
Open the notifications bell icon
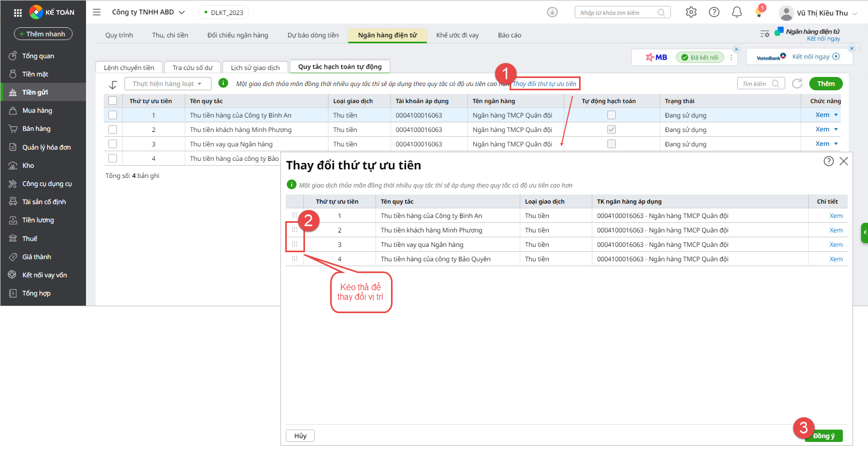(737, 12)
